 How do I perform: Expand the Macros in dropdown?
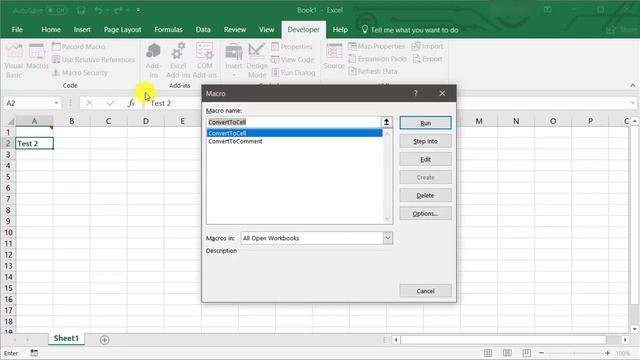tap(388, 238)
